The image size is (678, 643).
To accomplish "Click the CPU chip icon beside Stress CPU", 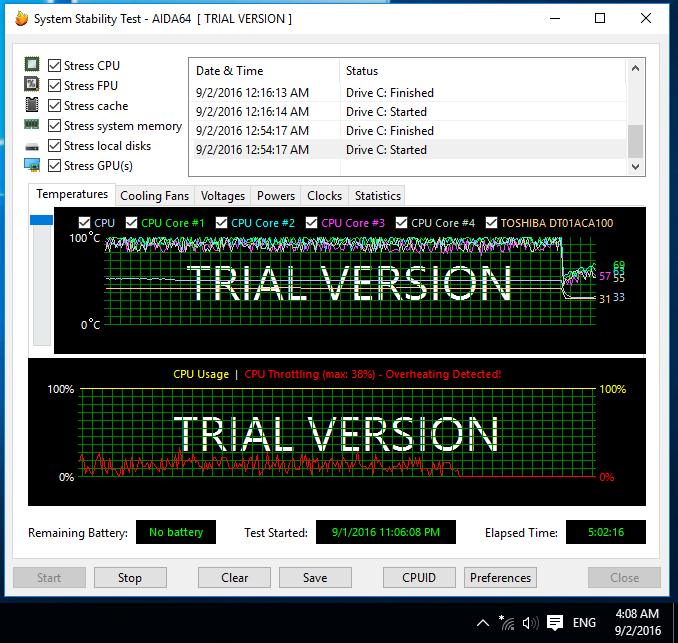I will click(32, 66).
